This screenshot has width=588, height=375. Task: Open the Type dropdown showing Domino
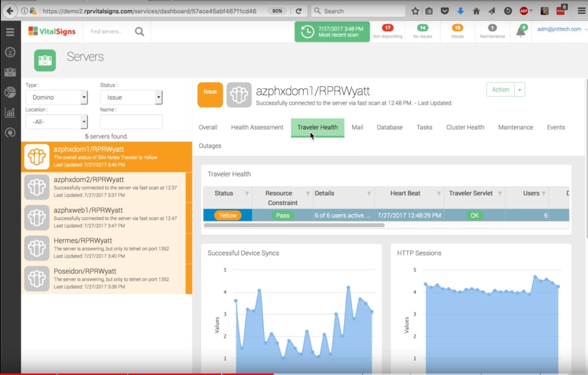(57, 97)
